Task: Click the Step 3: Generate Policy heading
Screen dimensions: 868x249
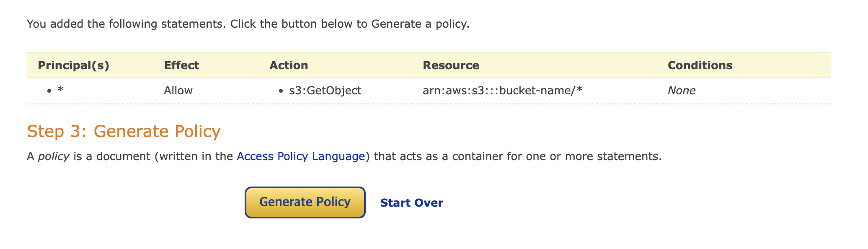Action: click(x=124, y=131)
